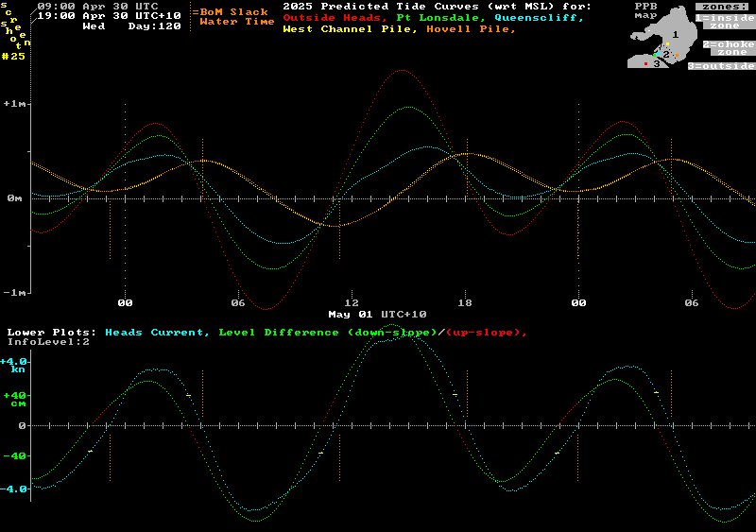Click the 'zones:' legend header
The width and height of the screenshot is (756, 532).
722,7
